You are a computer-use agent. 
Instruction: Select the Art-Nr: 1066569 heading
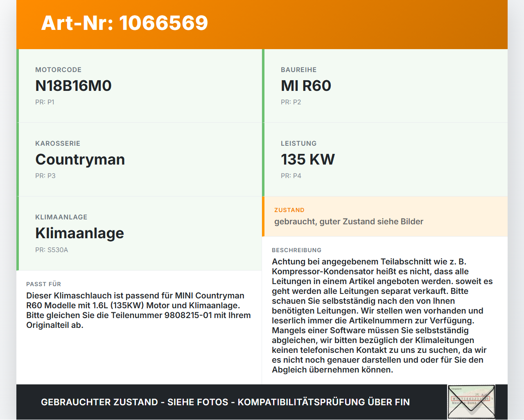coord(124,23)
